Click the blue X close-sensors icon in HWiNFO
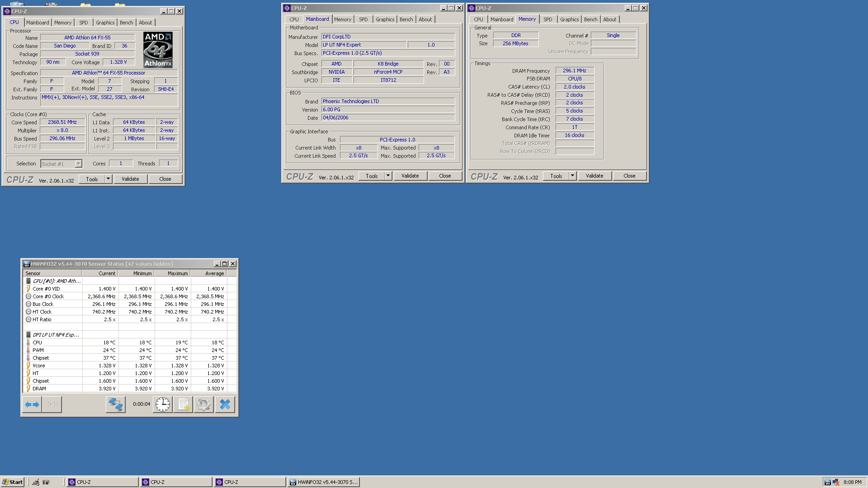The width and height of the screenshot is (868, 488). click(225, 404)
